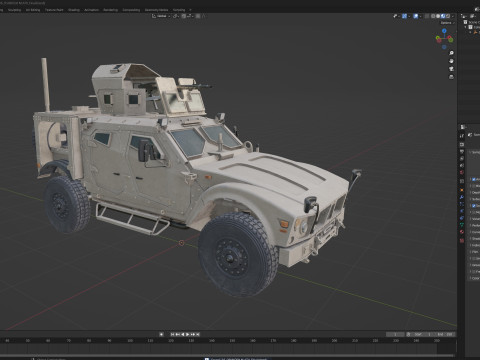480x360 pixels.
Task: Click the timeline End frame field
Action: (445, 334)
